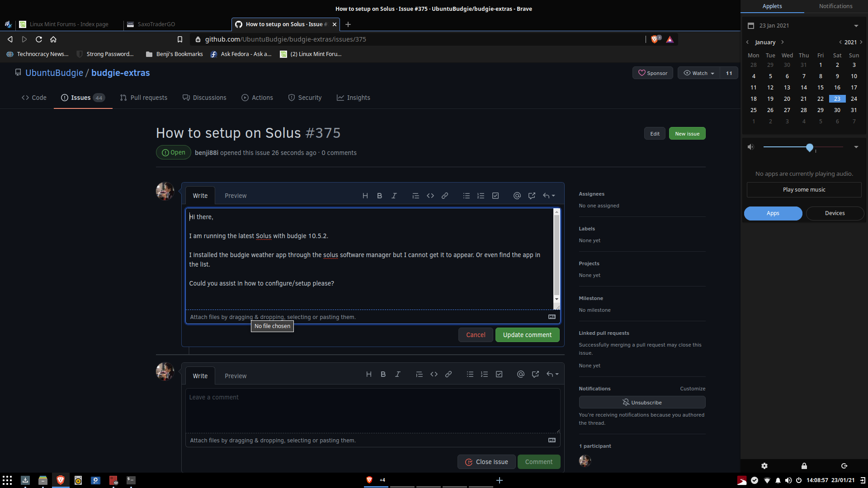This screenshot has height=488, width=868.
Task: Add numbered list in edit comment toolbar
Action: click(x=481, y=196)
